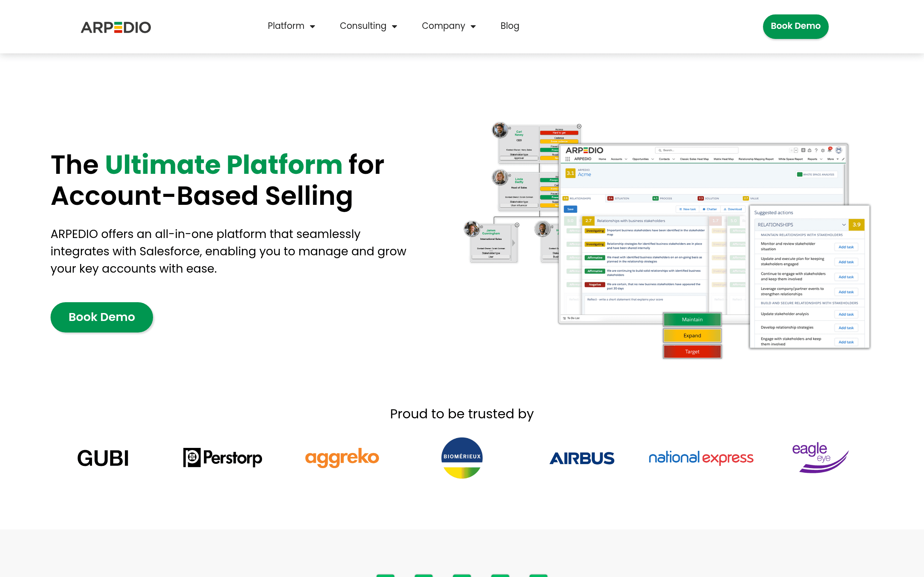Click the ARPEDIO logo in header
924x577 pixels.
click(116, 27)
